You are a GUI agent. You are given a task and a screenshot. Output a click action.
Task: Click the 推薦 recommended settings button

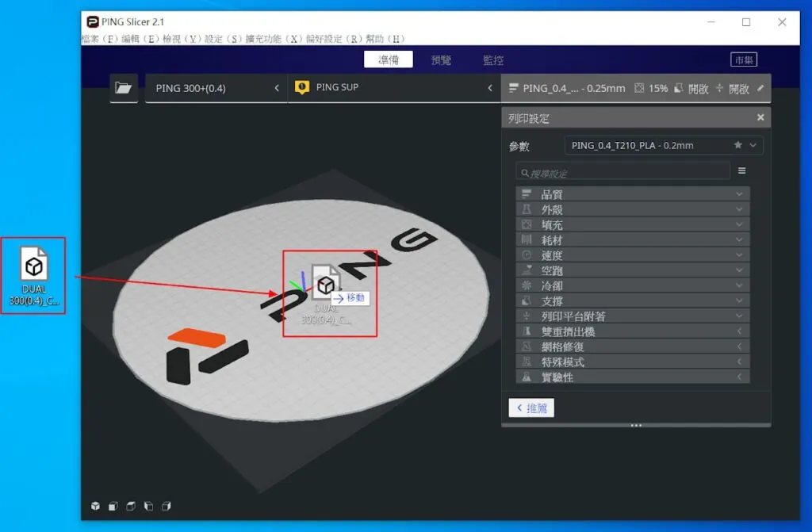(531, 408)
